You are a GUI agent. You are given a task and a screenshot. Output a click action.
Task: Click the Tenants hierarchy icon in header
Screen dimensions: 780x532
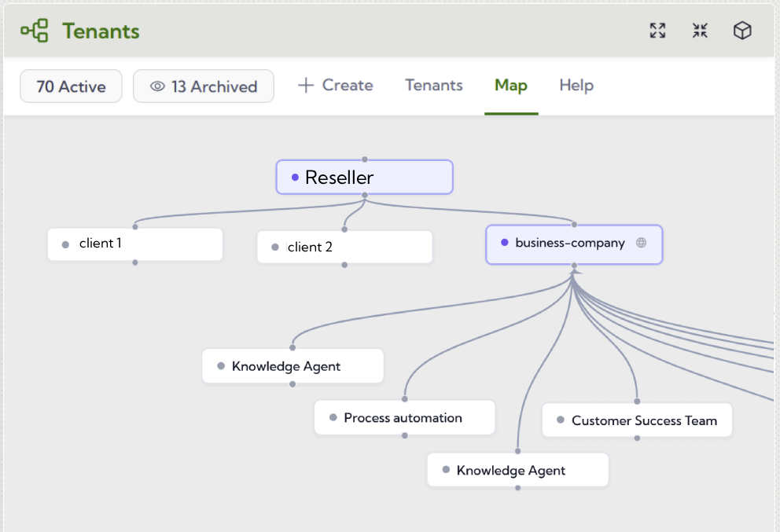pyautogui.click(x=35, y=31)
